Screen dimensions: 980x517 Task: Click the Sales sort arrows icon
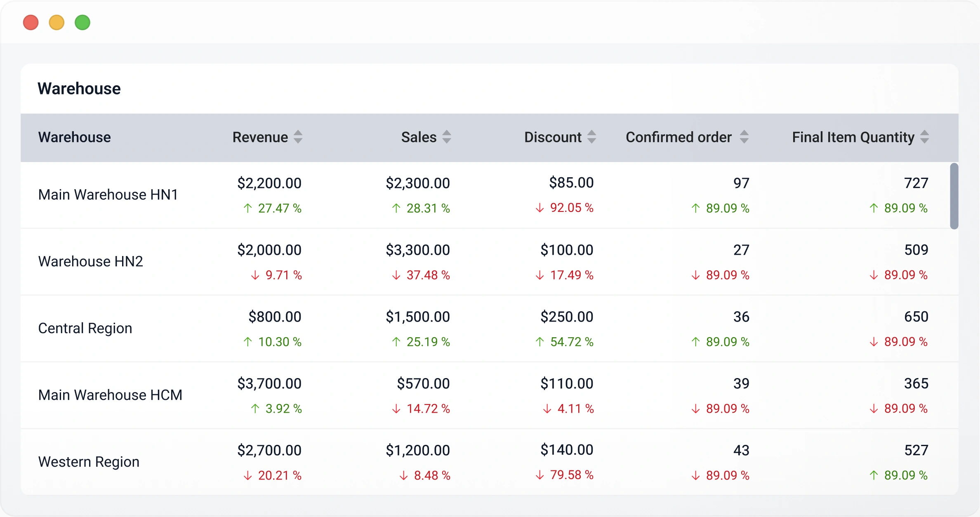click(446, 137)
